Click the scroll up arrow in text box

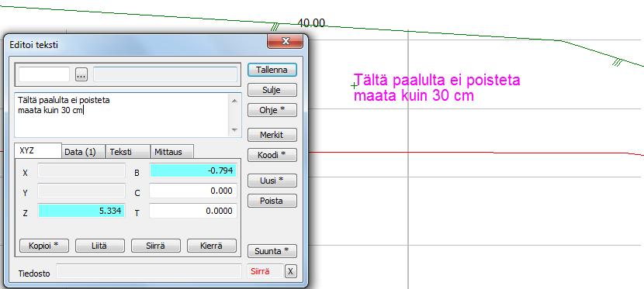click(234, 101)
